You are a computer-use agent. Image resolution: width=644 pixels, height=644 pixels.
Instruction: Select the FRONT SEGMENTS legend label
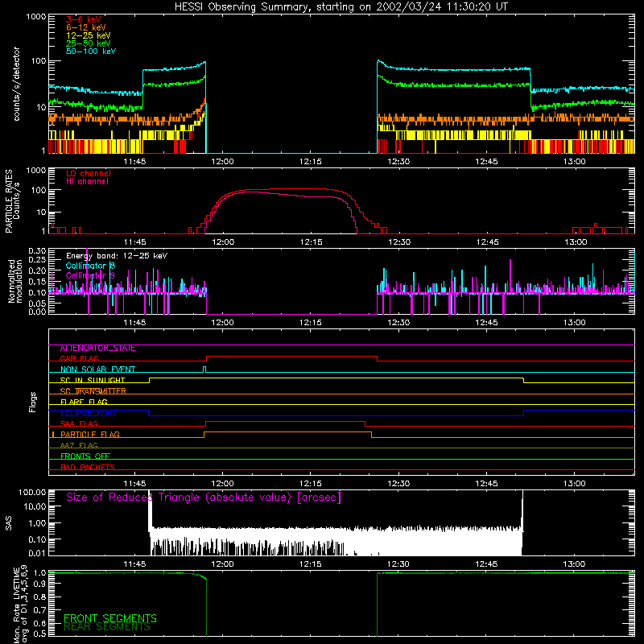110,618
